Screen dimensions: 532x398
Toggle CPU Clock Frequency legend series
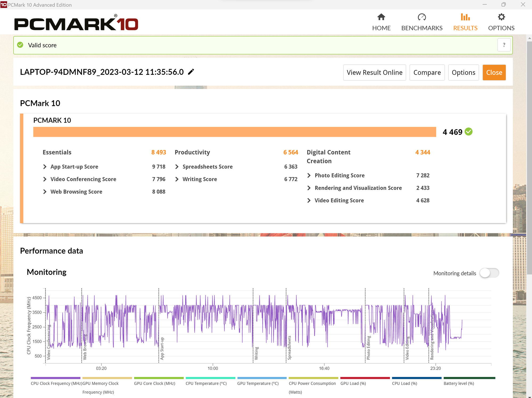click(56, 382)
